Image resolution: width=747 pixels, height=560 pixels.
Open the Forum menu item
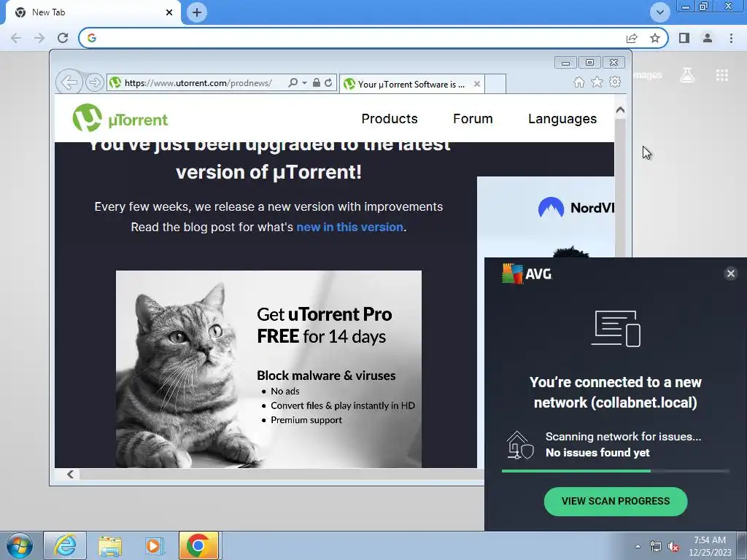pyautogui.click(x=473, y=119)
